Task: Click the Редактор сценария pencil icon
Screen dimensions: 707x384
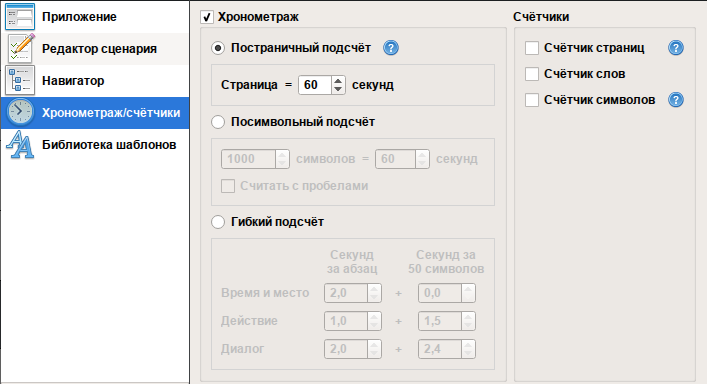Action: 20,49
